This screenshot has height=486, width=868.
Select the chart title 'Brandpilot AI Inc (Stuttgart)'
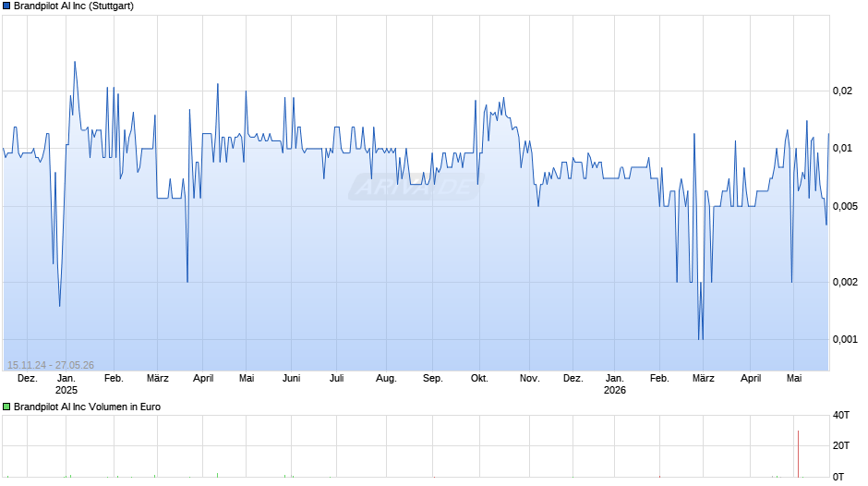[x=74, y=6]
